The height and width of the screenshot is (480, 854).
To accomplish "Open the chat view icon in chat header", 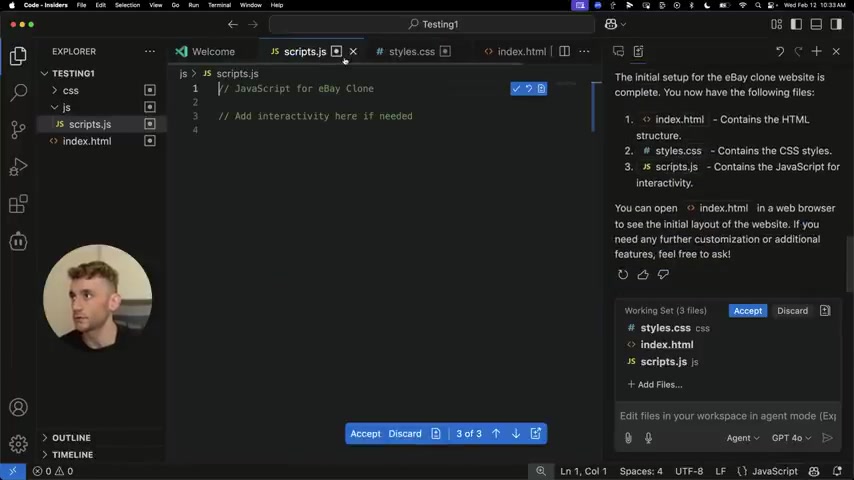I will [618, 52].
